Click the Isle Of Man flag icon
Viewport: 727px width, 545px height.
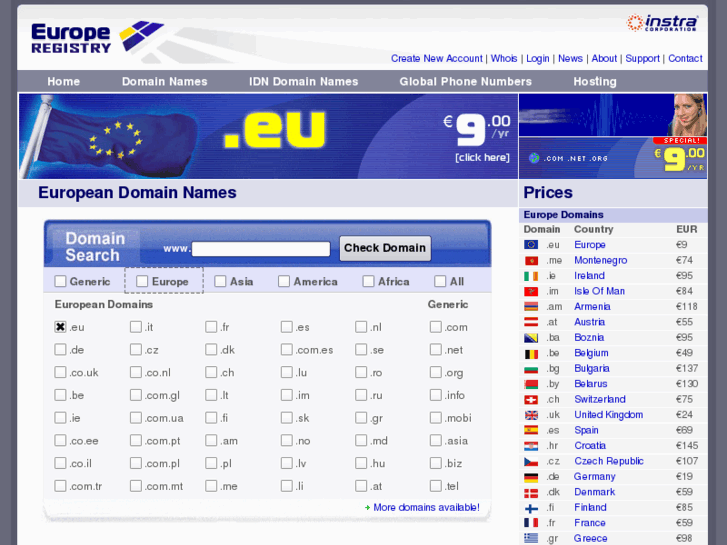531,291
